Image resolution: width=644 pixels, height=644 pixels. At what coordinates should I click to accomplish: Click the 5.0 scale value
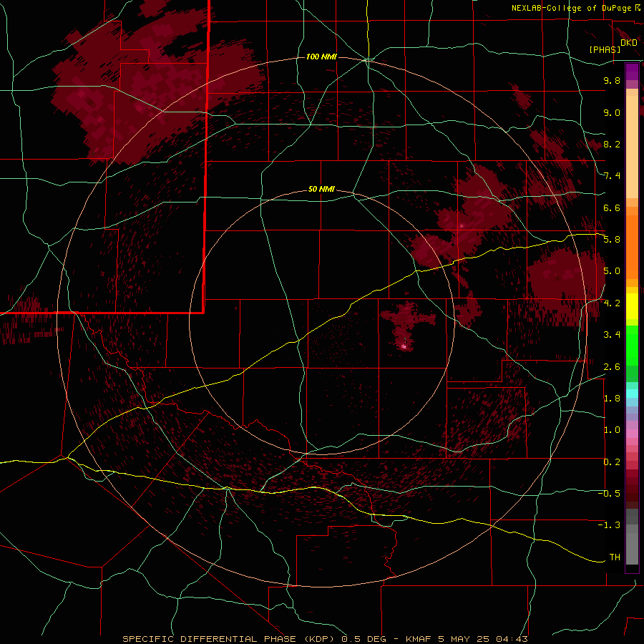612,271
